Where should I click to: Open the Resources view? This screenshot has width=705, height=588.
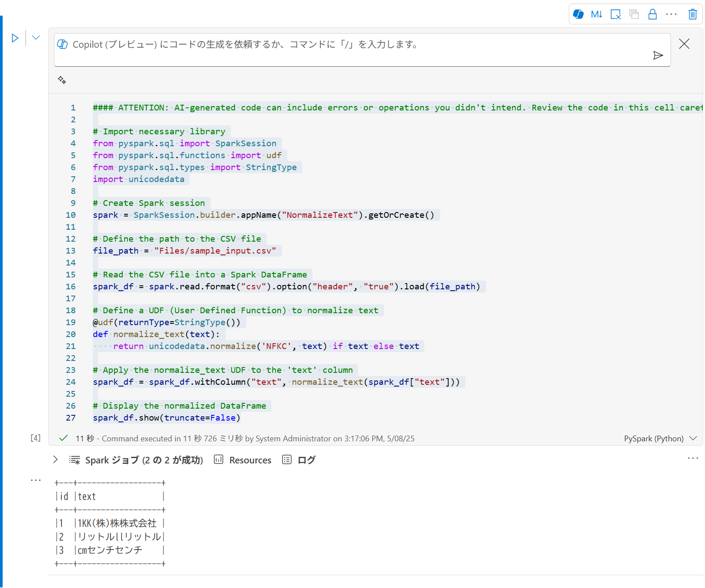pos(243,460)
